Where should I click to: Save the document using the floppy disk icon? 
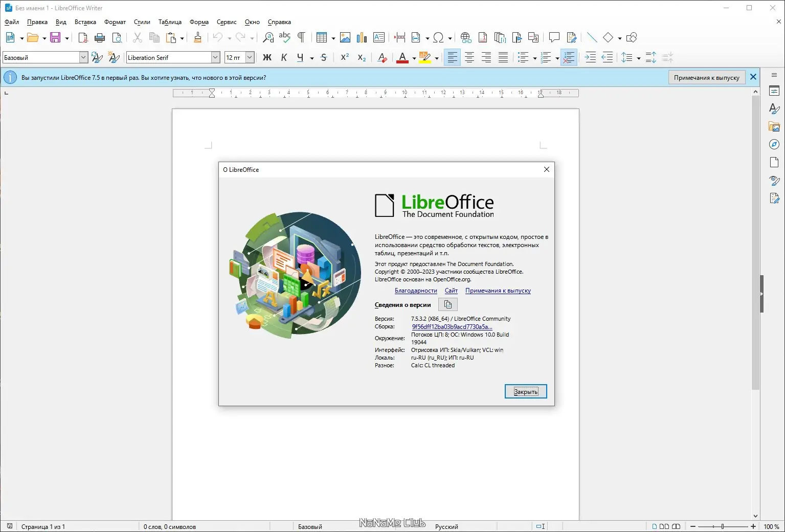[55, 37]
